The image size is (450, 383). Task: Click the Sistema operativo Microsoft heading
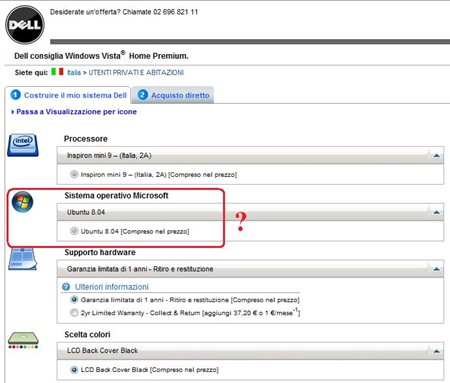116,196
